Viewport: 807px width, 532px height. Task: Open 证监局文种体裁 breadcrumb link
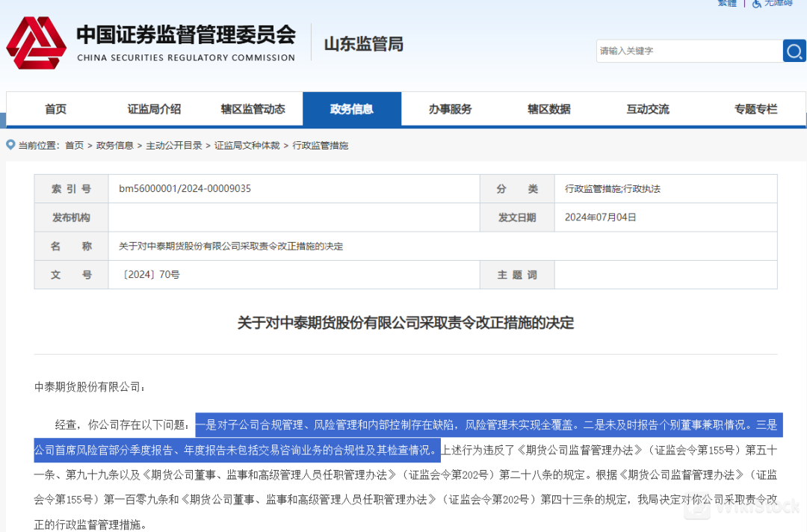247,146
